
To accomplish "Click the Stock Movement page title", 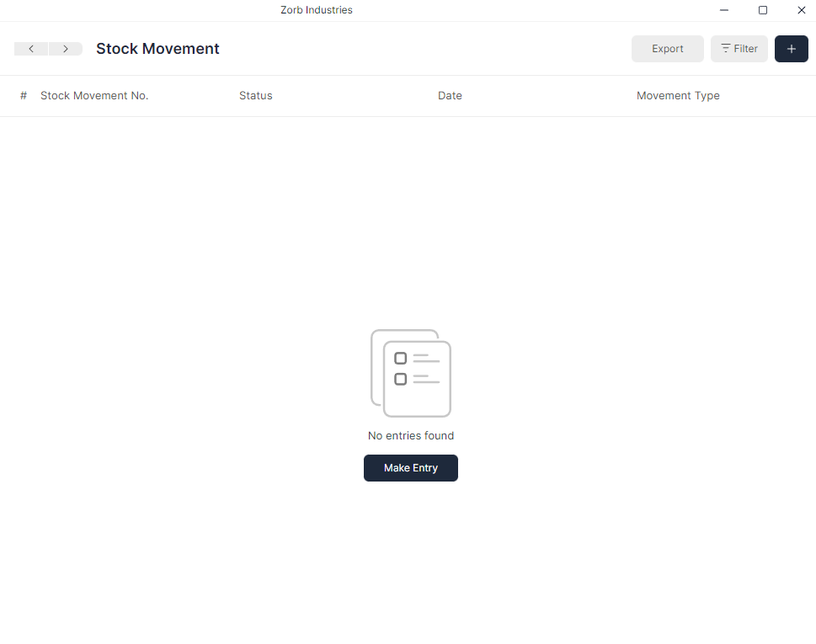I will (x=157, y=48).
